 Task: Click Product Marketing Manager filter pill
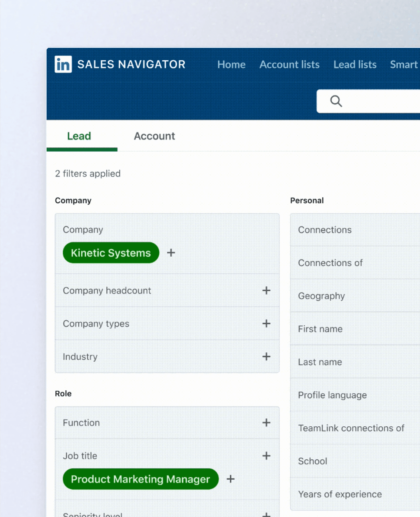[x=140, y=479]
